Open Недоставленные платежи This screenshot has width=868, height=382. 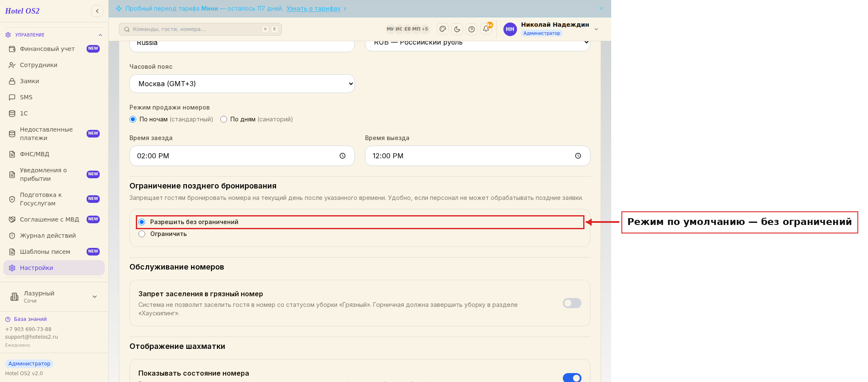(x=54, y=134)
